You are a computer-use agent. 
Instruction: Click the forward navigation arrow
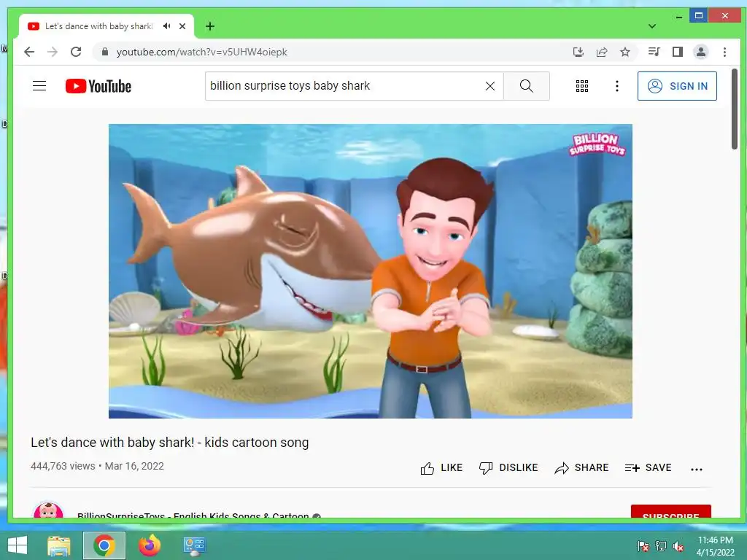tap(53, 52)
